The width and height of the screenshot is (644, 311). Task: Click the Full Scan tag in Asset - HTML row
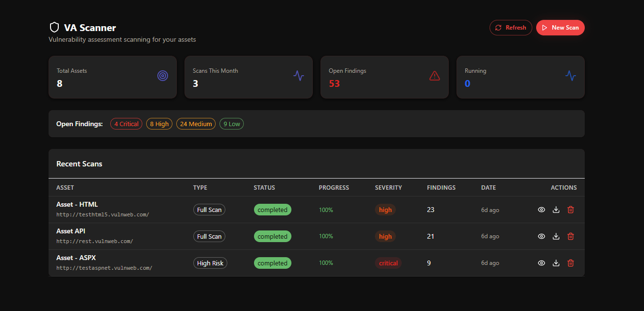[x=209, y=210]
